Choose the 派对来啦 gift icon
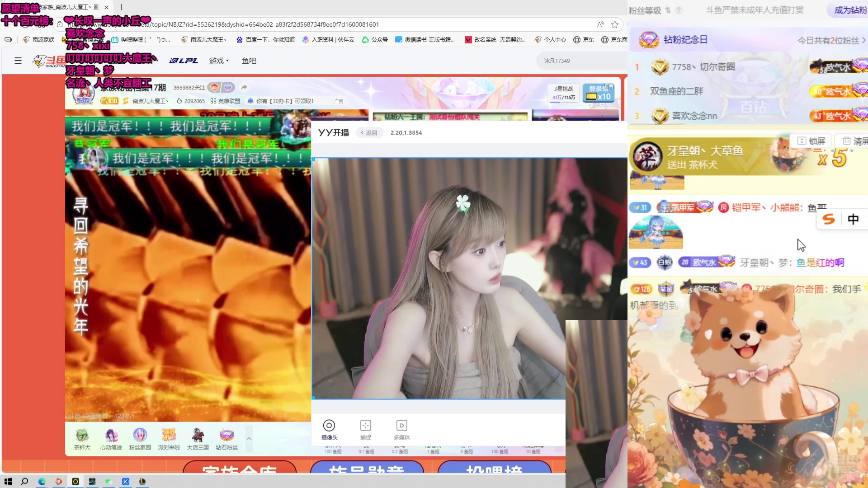 (x=169, y=439)
